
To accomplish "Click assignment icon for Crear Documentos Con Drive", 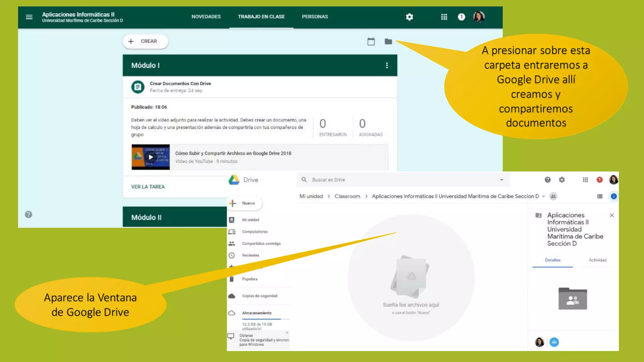I will 138,87.
